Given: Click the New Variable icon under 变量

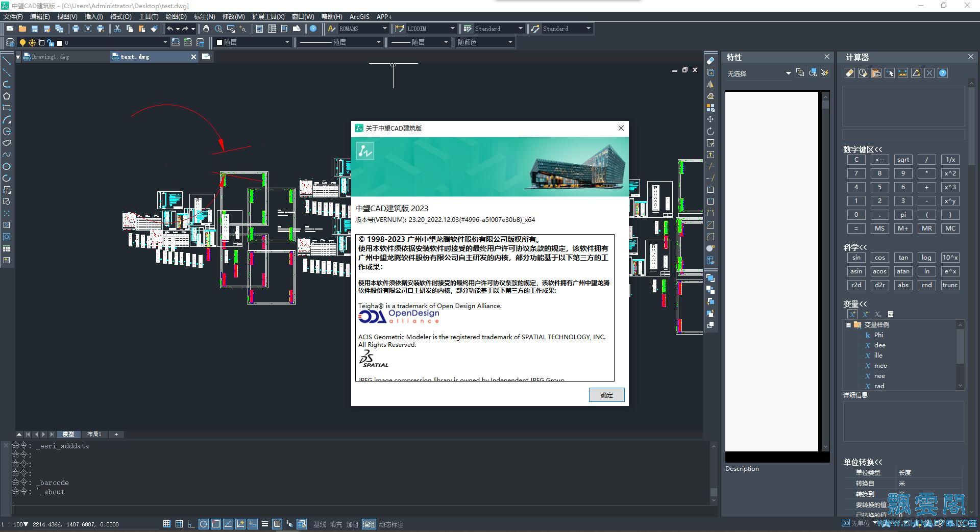Looking at the screenshot, I should (852, 314).
